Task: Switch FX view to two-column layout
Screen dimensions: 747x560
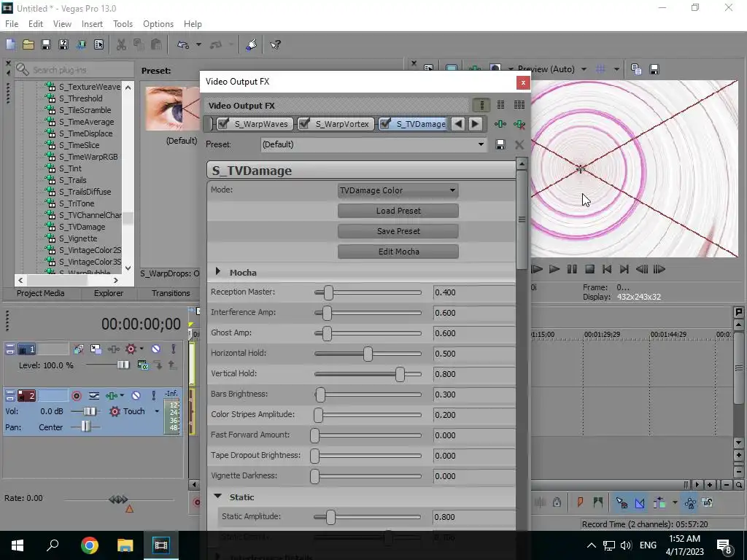Action: 500,105
